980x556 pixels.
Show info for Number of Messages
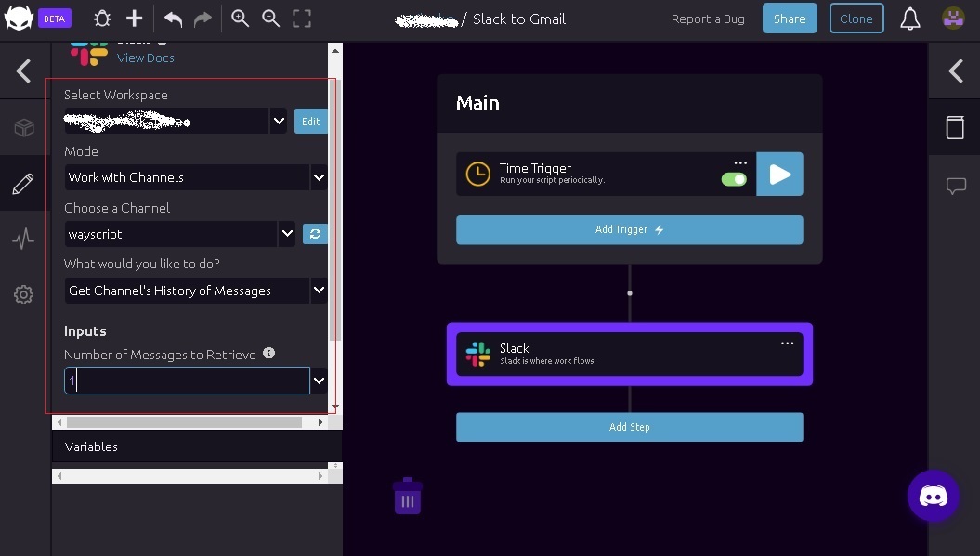pyautogui.click(x=268, y=353)
